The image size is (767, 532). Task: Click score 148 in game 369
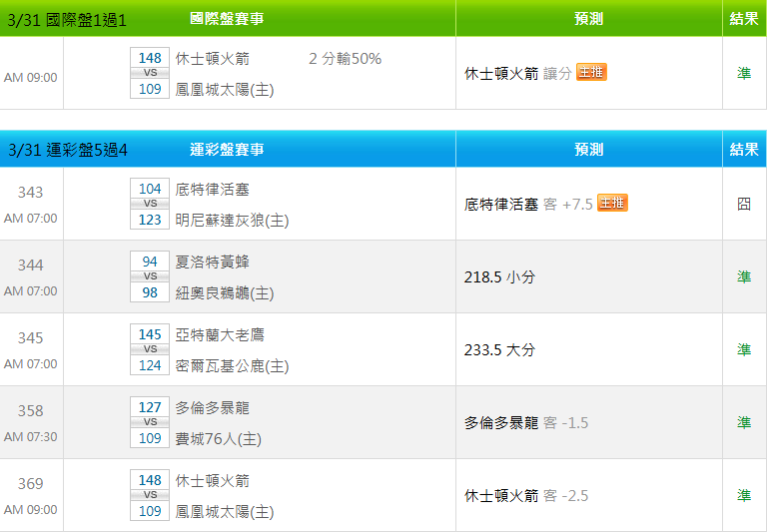pos(150,480)
